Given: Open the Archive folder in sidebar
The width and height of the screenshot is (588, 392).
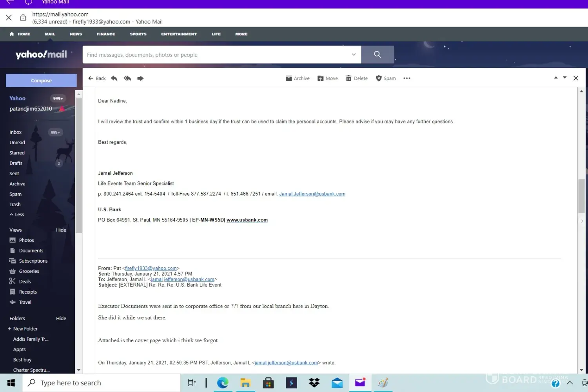Looking at the screenshot, I should coord(17,184).
